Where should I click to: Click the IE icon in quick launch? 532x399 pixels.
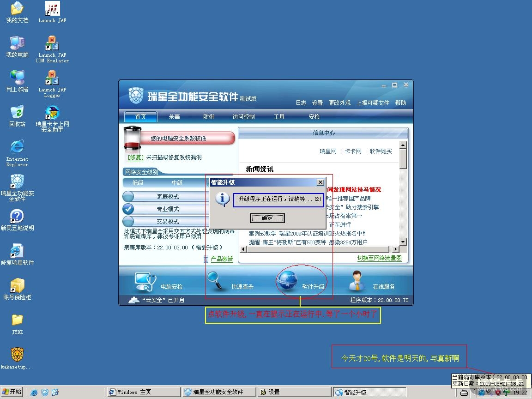click(34, 392)
